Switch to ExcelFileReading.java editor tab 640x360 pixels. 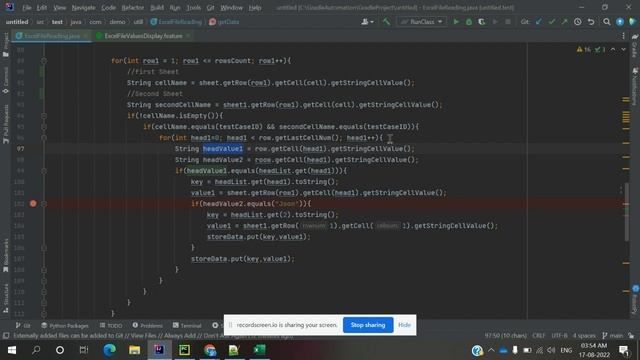tap(52, 36)
